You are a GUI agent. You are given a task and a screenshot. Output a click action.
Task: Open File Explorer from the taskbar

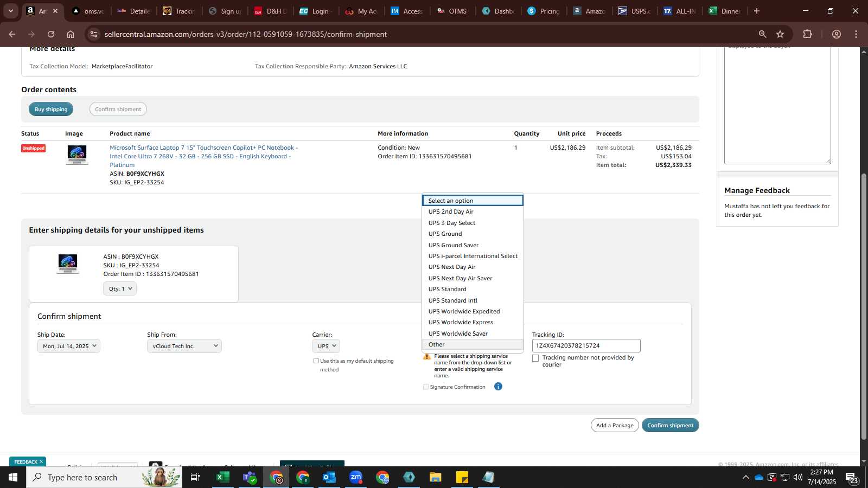(x=436, y=477)
